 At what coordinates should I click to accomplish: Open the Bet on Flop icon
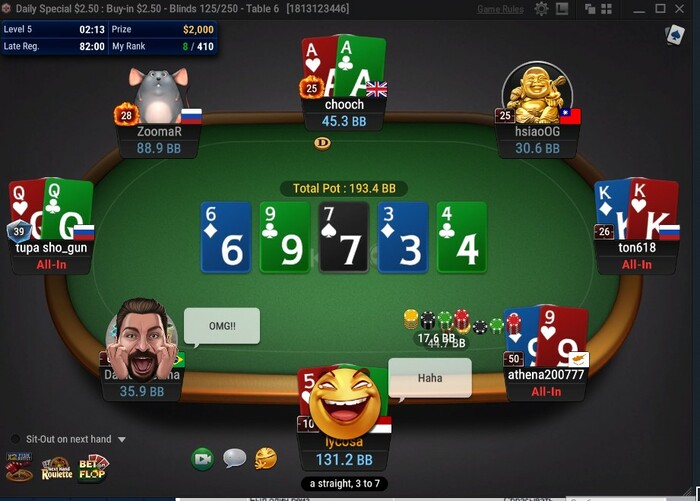pos(93,468)
